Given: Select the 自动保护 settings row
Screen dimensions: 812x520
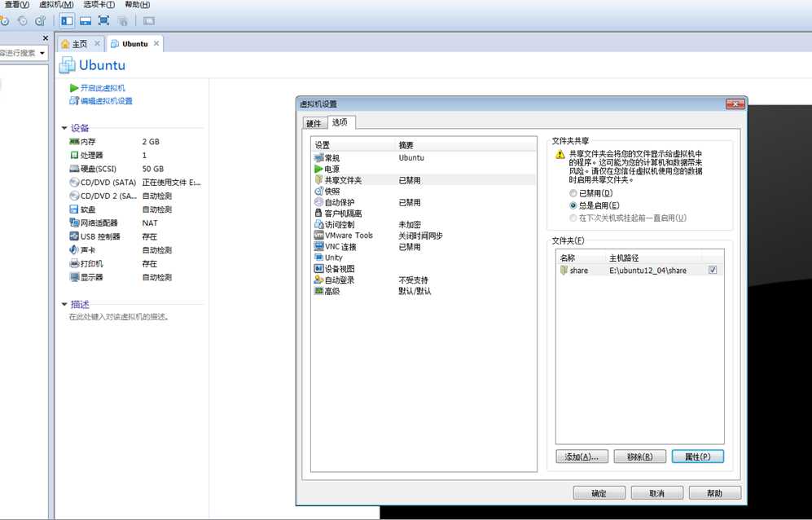Looking at the screenshot, I should tap(424, 202).
